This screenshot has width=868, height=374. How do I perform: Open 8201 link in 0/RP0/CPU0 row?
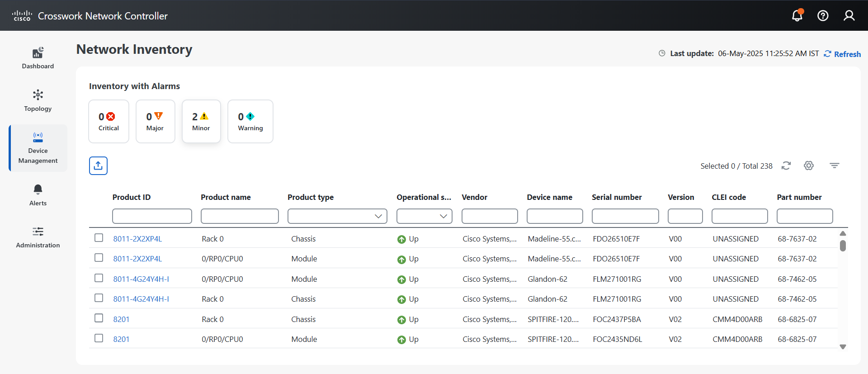pyautogui.click(x=121, y=339)
